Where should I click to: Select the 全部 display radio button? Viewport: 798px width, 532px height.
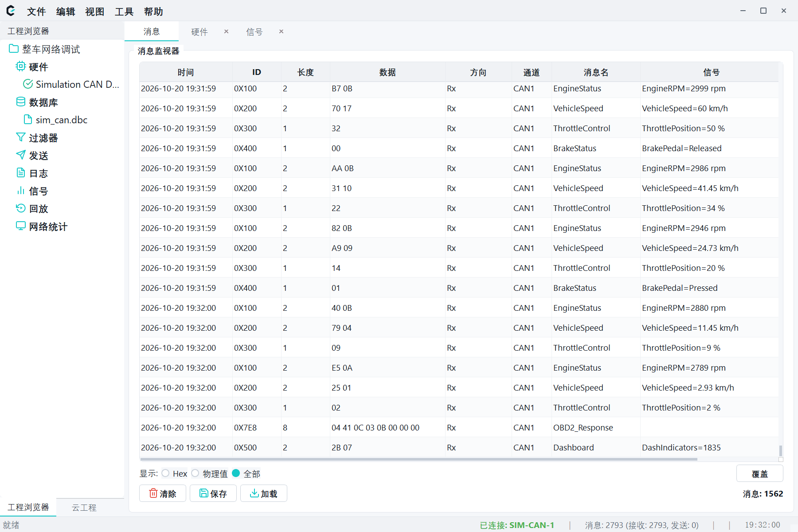point(236,473)
